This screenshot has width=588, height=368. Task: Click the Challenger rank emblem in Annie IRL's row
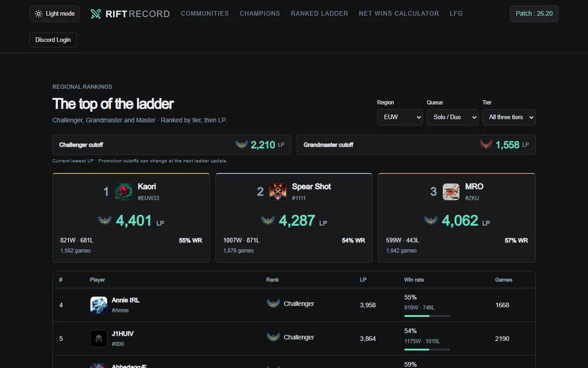(x=273, y=304)
